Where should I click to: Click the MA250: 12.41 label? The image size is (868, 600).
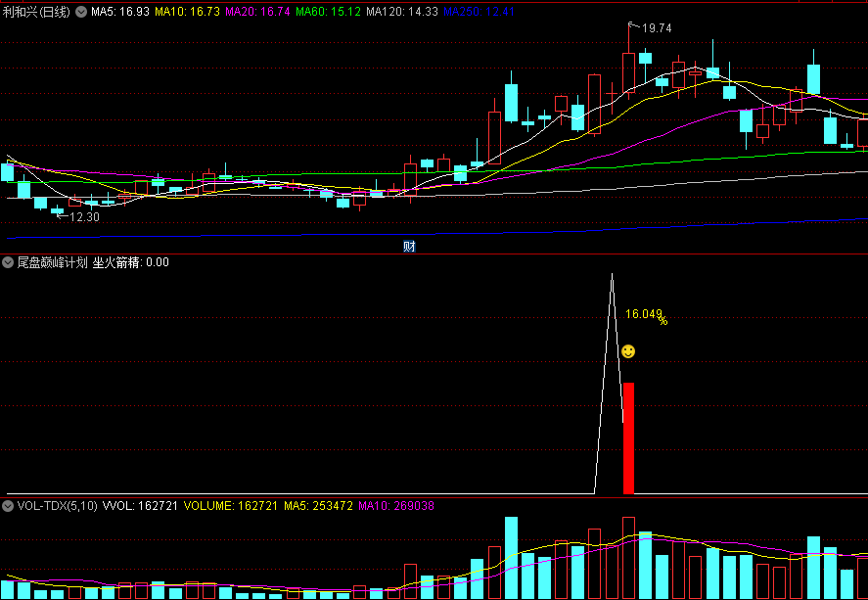479,12
